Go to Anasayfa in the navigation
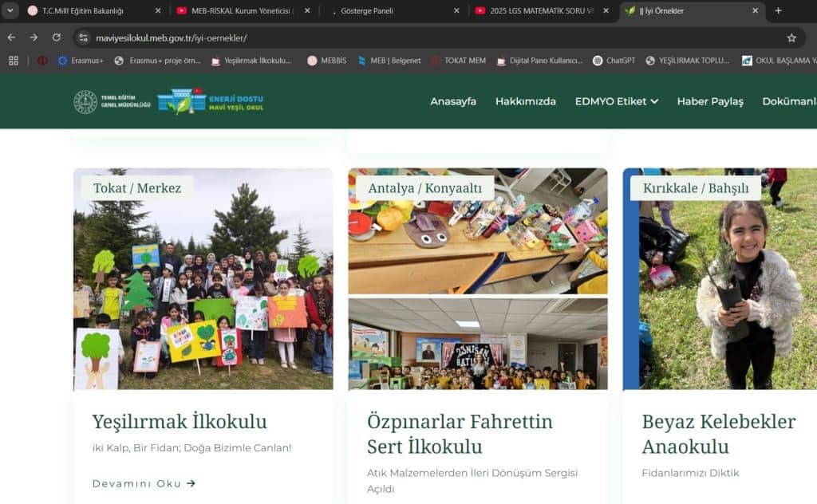The width and height of the screenshot is (817, 504). [x=453, y=101]
